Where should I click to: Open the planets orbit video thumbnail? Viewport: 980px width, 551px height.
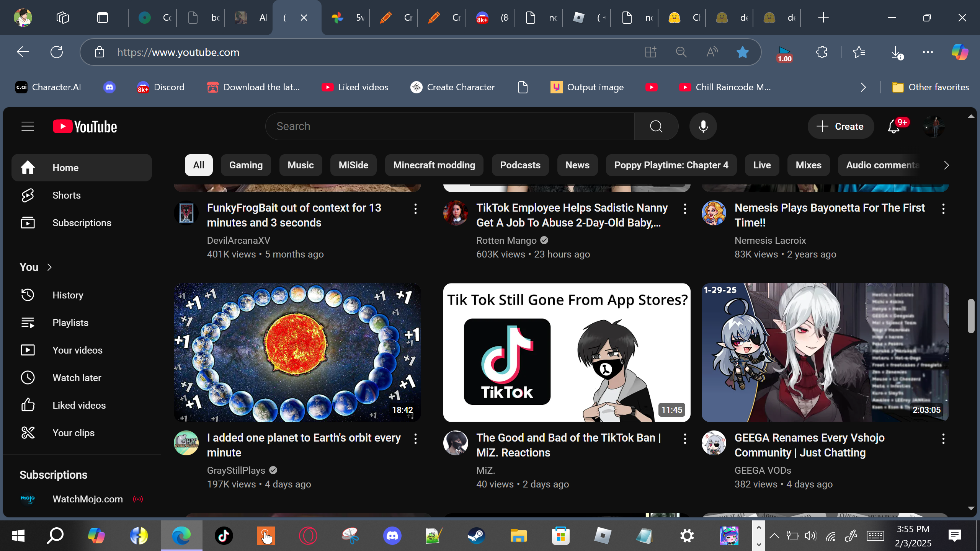tap(297, 352)
